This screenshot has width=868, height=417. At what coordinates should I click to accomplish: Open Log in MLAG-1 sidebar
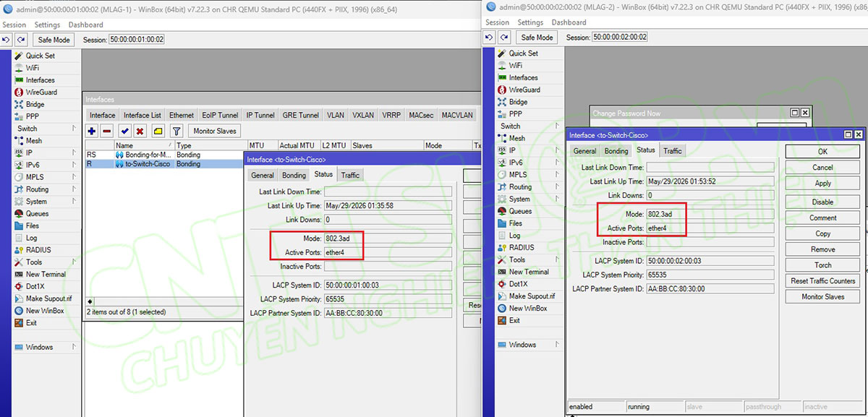click(x=31, y=238)
